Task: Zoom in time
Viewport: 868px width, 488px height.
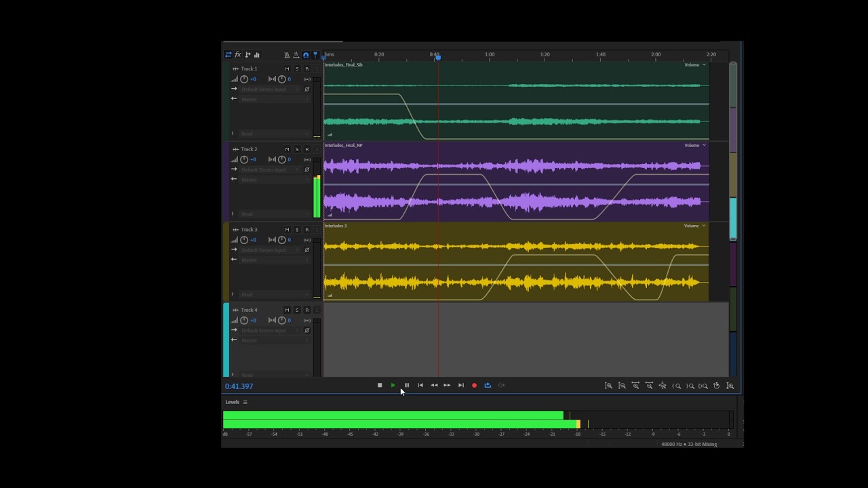Action: pos(635,386)
